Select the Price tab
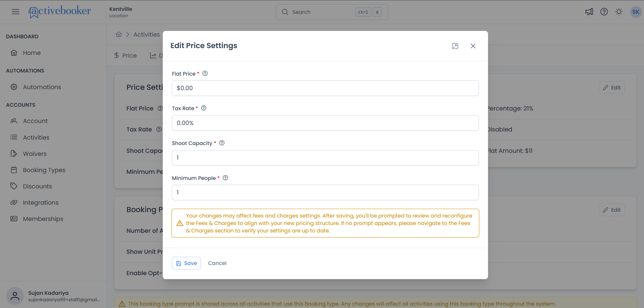644x308 pixels. tap(125, 55)
